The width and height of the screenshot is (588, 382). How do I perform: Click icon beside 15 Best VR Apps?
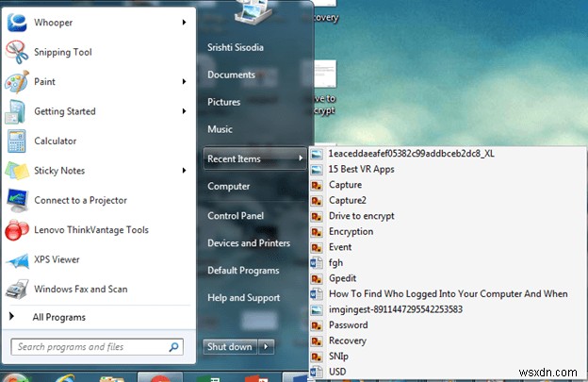point(317,170)
